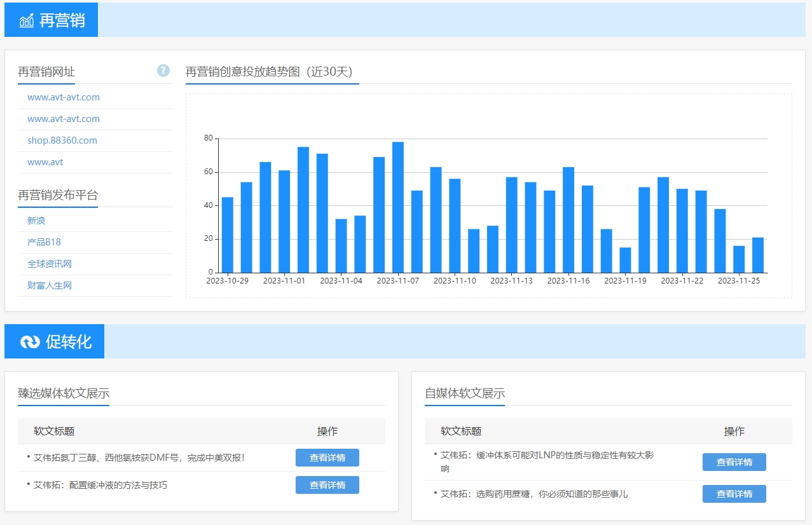Click the 配置缓冲液的方法与技巧 article title
The height and width of the screenshot is (525, 812).
click(x=100, y=485)
